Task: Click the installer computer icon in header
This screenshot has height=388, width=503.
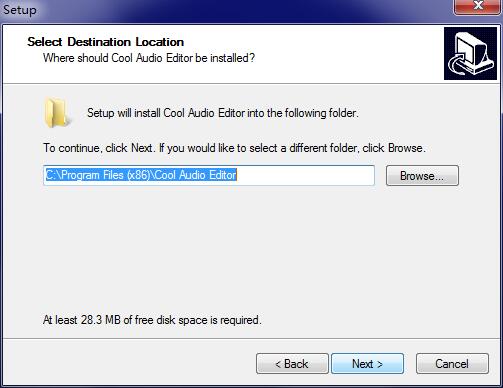Action: click(470, 54)
